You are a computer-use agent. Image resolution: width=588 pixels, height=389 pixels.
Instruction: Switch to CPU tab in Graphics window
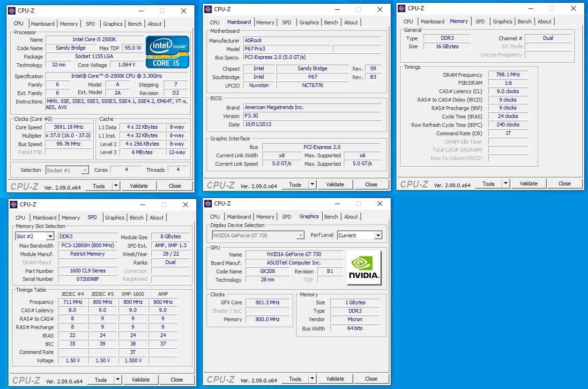click(x=215, y=217)
